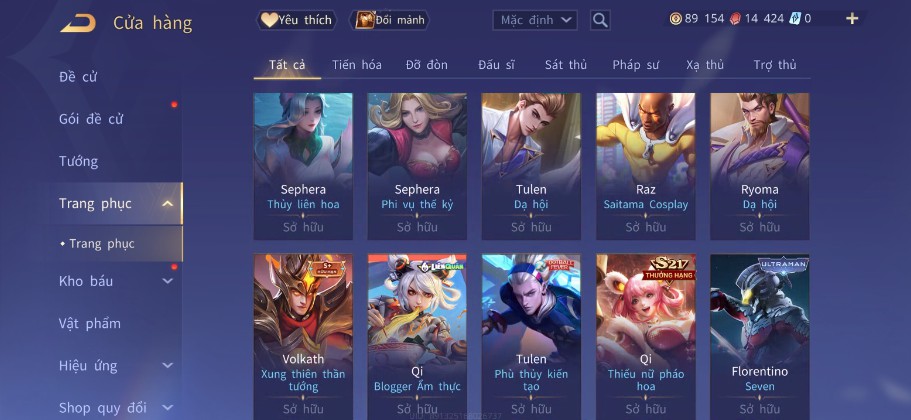911x420 pixels.
Task: Click the plus icon to add currency
Action: coord(852,19)
